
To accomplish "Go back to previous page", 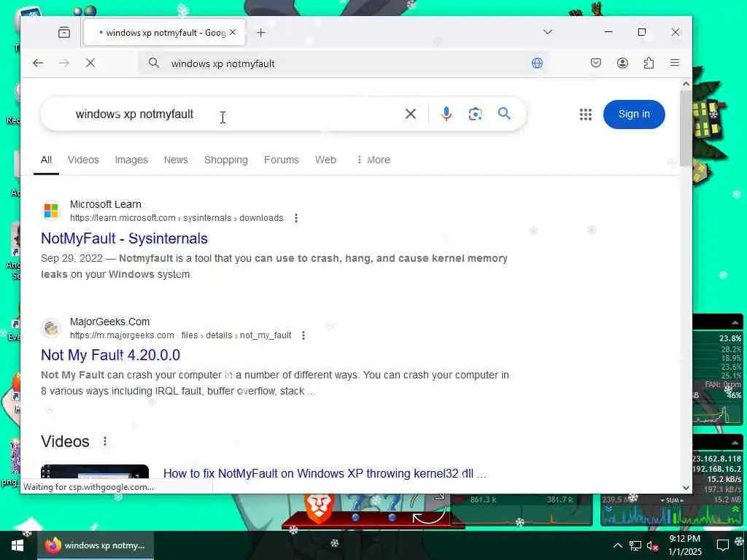I will click(x=38, y=63).
